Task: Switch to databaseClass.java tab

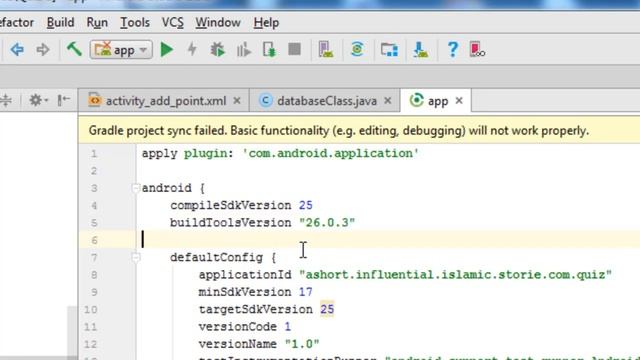Action: (325, 100)
